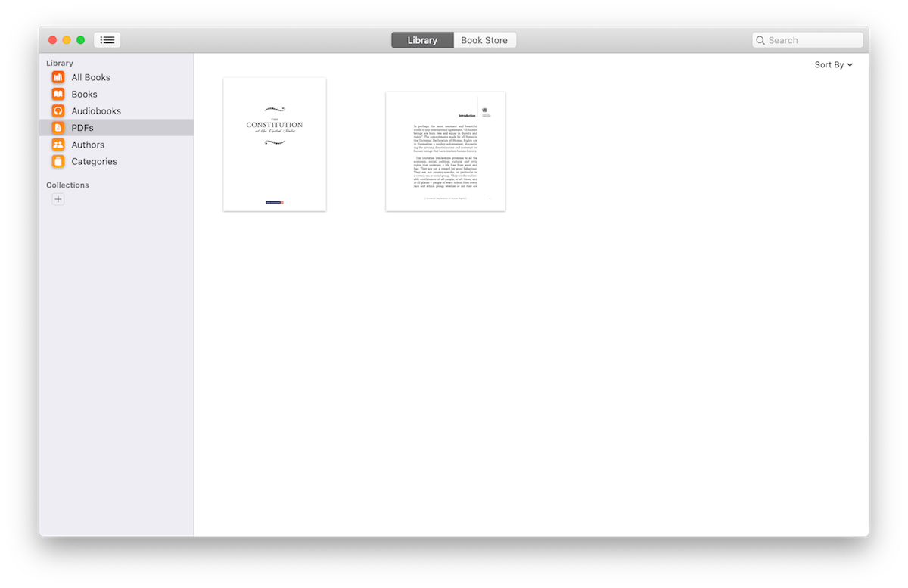Select the All Books sidebar icon
Image resolution: width=908 pixels, height=588 pixels.
point(58,77)
